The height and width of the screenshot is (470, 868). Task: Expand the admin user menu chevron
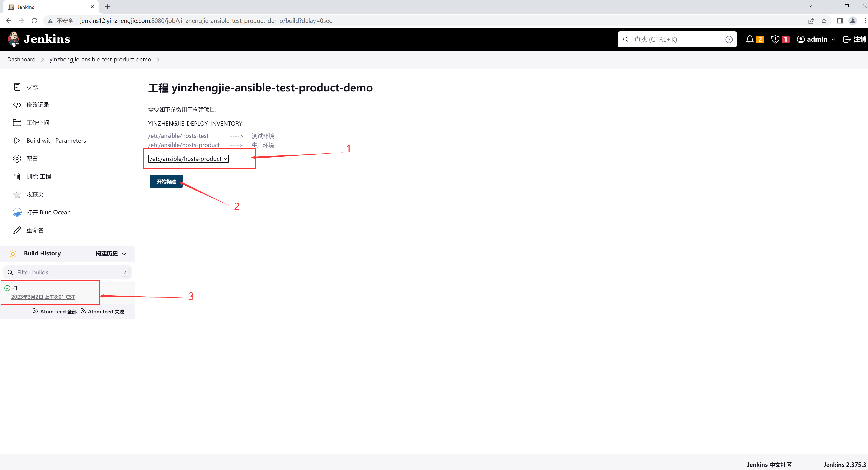[834, 39]
